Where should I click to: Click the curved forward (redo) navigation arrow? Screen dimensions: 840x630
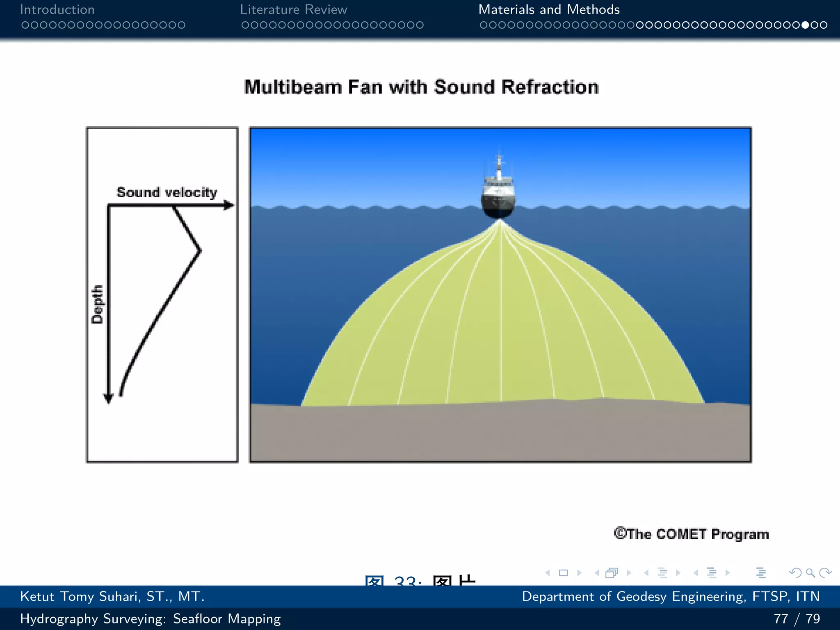pyautogui.click(x=825, y=573)
